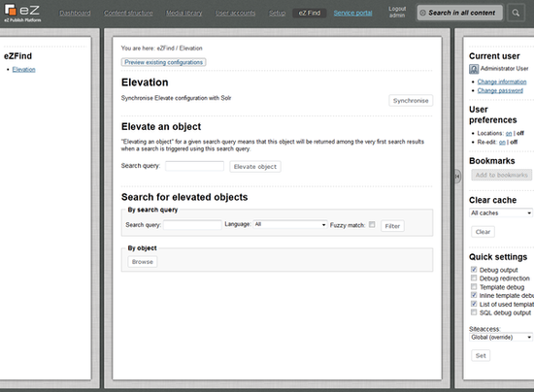Toggle SQL debug output checkbox
The width and height of the screenshot is (534, 392).
(x=474, y=312)
